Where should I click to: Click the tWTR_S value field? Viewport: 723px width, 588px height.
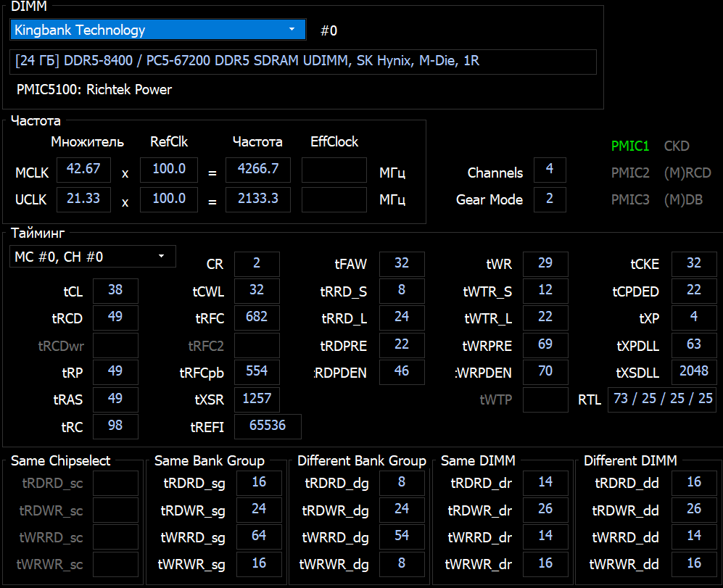click(545, 291)
